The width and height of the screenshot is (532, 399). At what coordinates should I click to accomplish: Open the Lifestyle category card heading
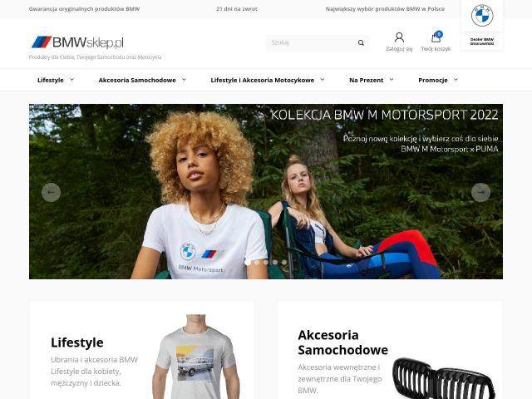point(77,342)
